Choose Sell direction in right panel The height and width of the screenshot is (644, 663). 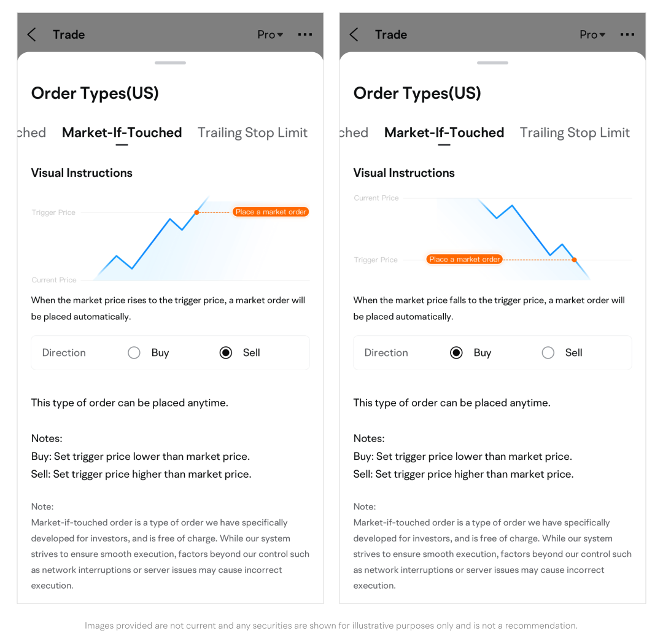pyautogui.click(x=548, y=352)
